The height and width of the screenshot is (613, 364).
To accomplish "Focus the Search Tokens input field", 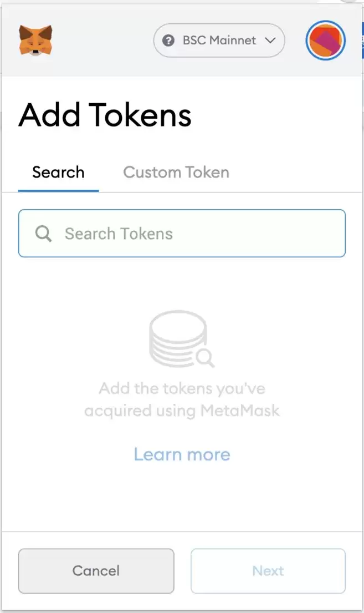I will tap(199, 234).
